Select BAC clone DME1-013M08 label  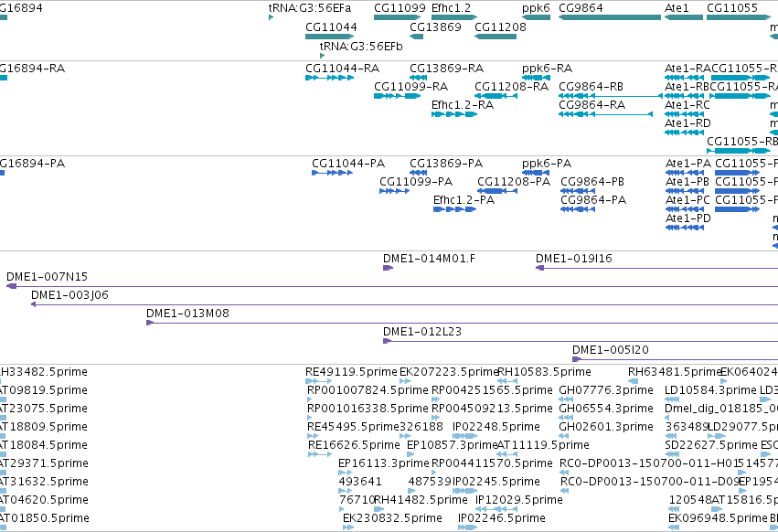pos(187,314)
